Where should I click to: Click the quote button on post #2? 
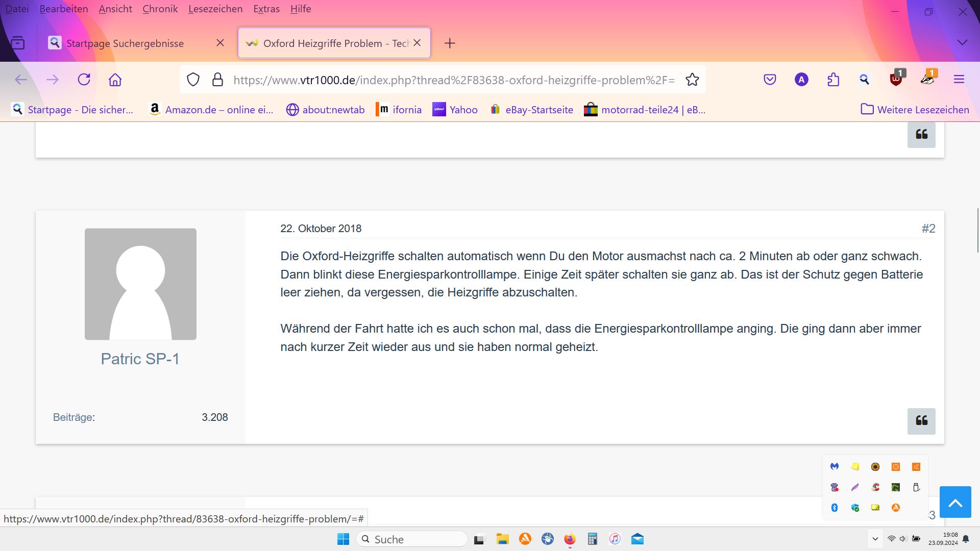(921, 421)
